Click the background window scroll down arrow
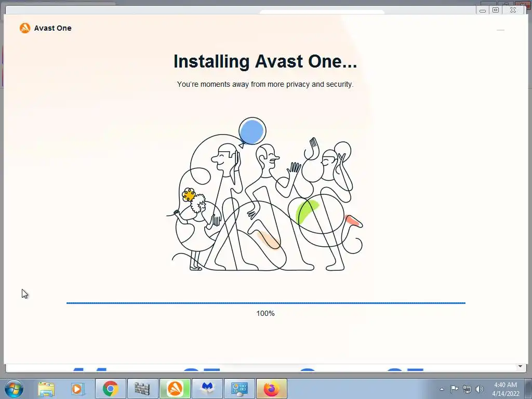The width and height of the screenshot is (532, 399). 520,366
